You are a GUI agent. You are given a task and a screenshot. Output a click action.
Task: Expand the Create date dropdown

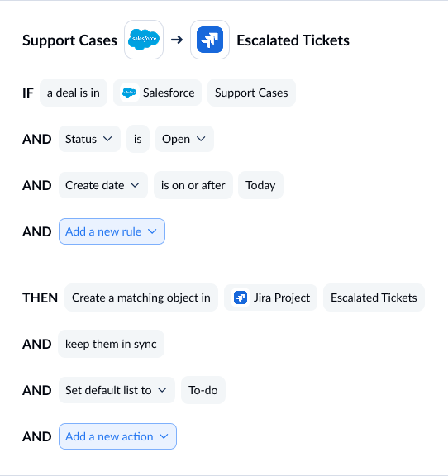(x=103, y=185)
